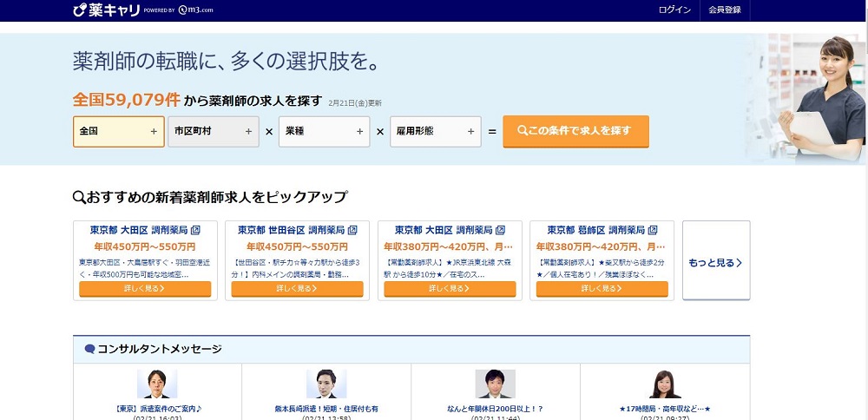Open ログイン in the header

(x=674, y=10)
